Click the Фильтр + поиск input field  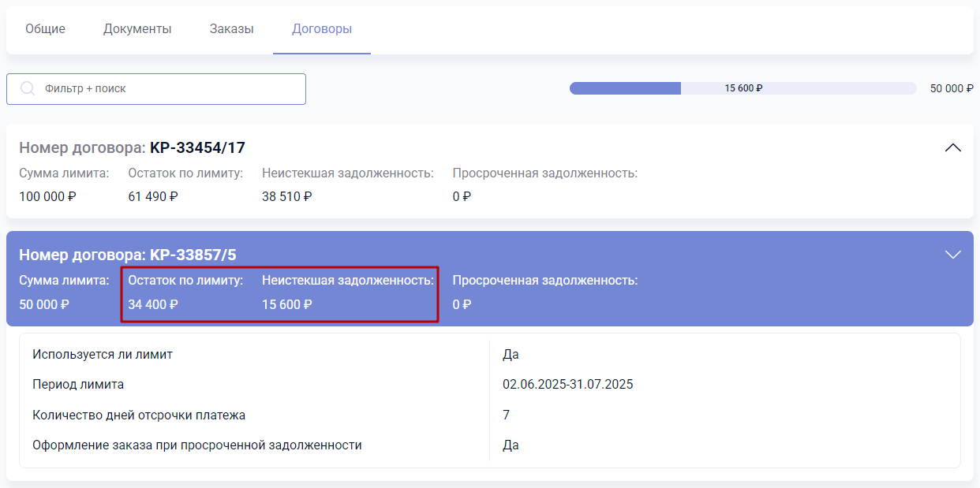point(156,89)
